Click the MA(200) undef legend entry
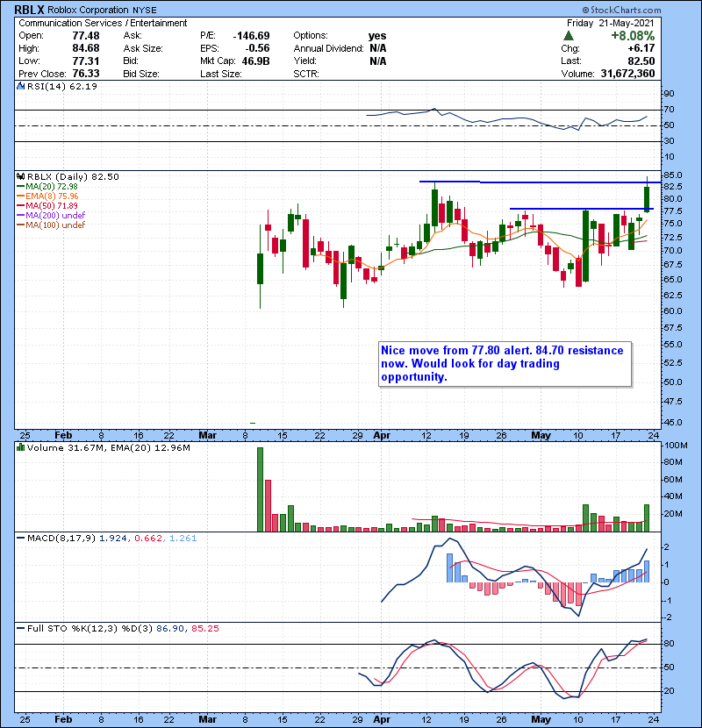The height and width of the screenshot is (728, 702). pos(51,215)
